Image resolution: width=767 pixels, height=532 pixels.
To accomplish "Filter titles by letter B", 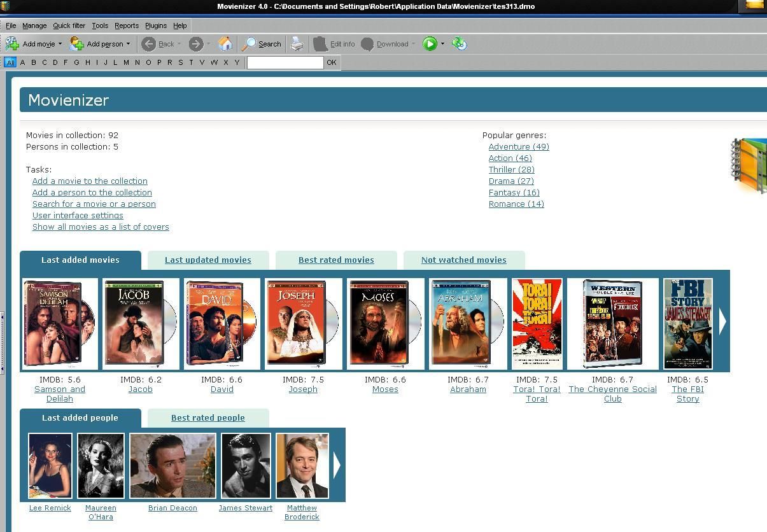I will tap(33, 62).
